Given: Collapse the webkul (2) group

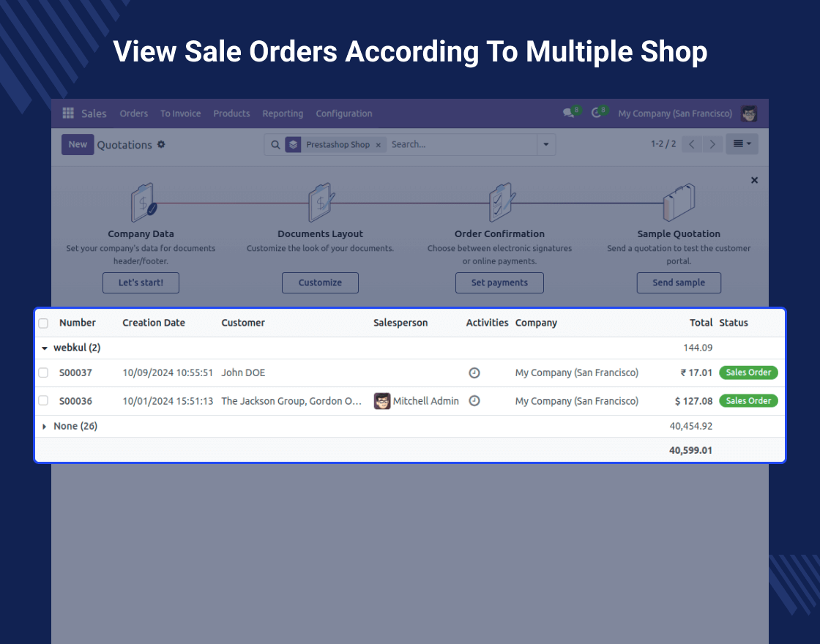Looking at the screenshot, I should tap(45, 348).
